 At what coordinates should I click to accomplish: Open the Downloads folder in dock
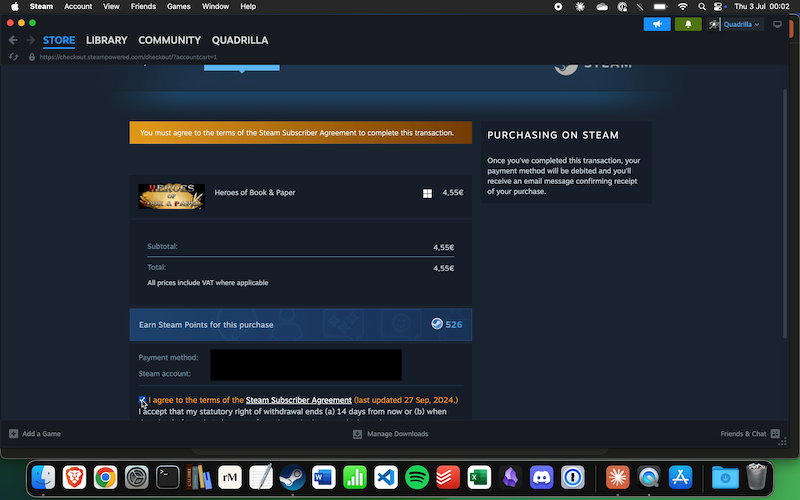coord(725,478)
